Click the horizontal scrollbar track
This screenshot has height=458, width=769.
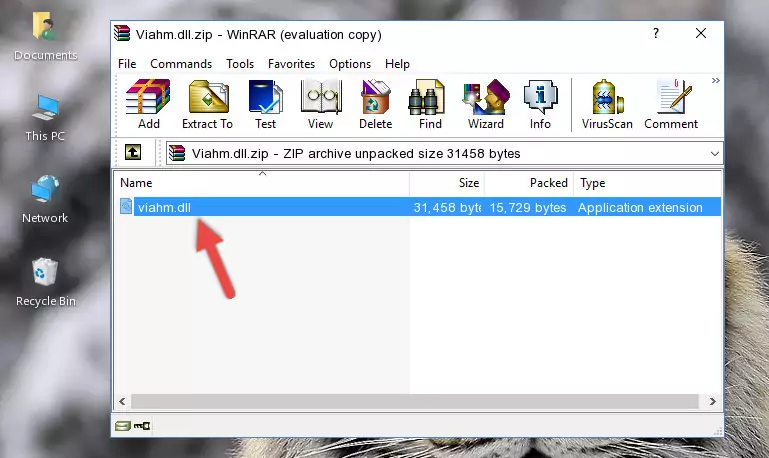(x=414, y=402)
